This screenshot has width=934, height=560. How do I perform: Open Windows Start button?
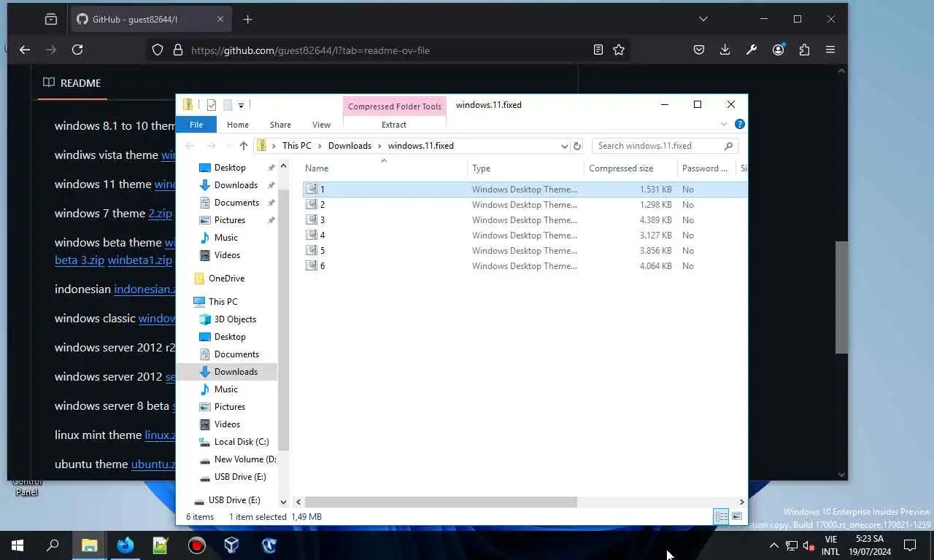18,545
